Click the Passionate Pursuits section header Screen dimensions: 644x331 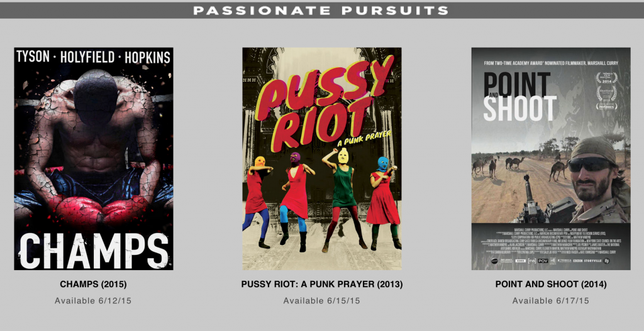click(322, 10)
